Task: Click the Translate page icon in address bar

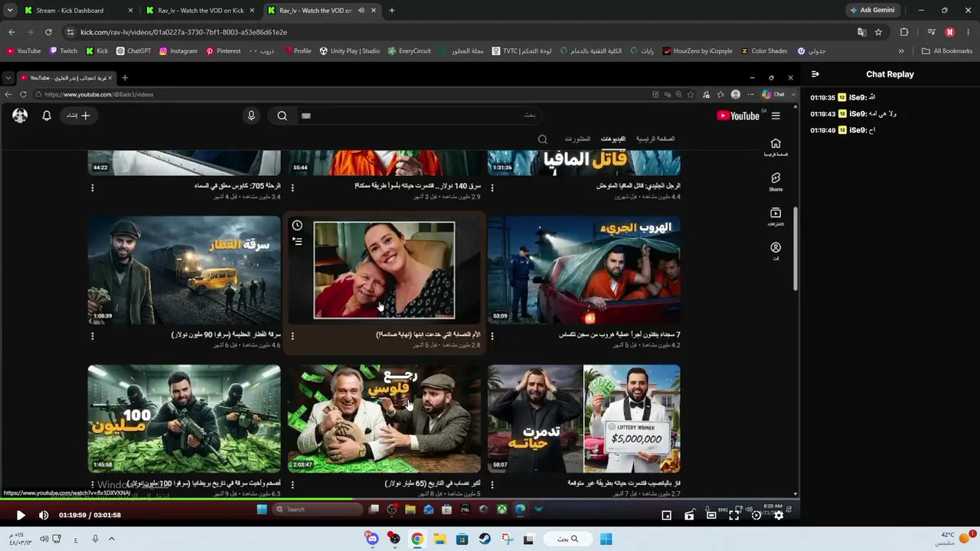Action: coord(862,32)
